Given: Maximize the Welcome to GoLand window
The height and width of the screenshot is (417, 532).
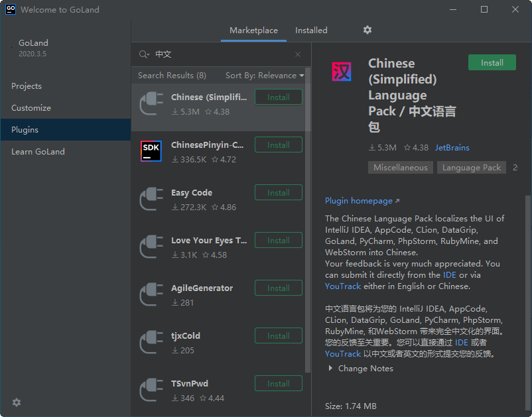Looking at the screenshot, I should [484, 9].
